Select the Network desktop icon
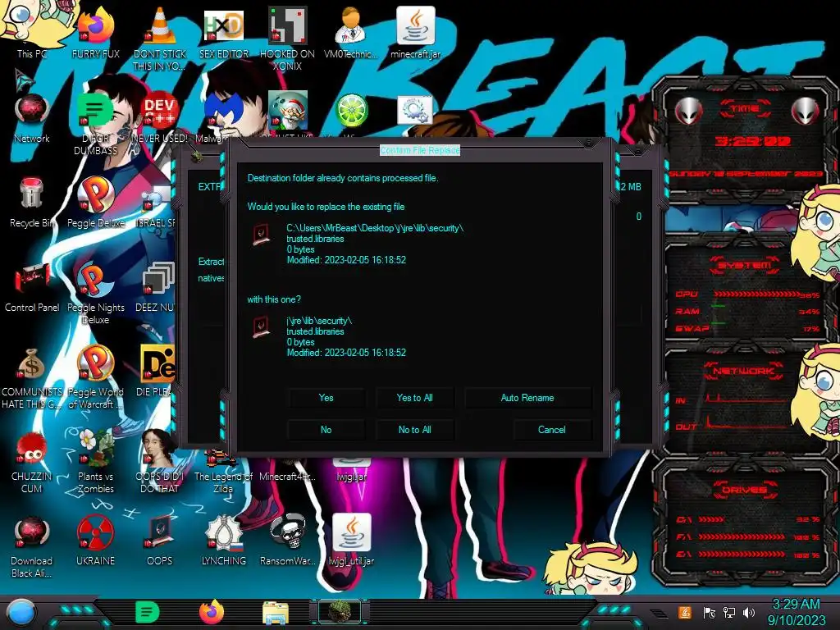This screenshot has height=630, width=840. click(x=32, y=118)
